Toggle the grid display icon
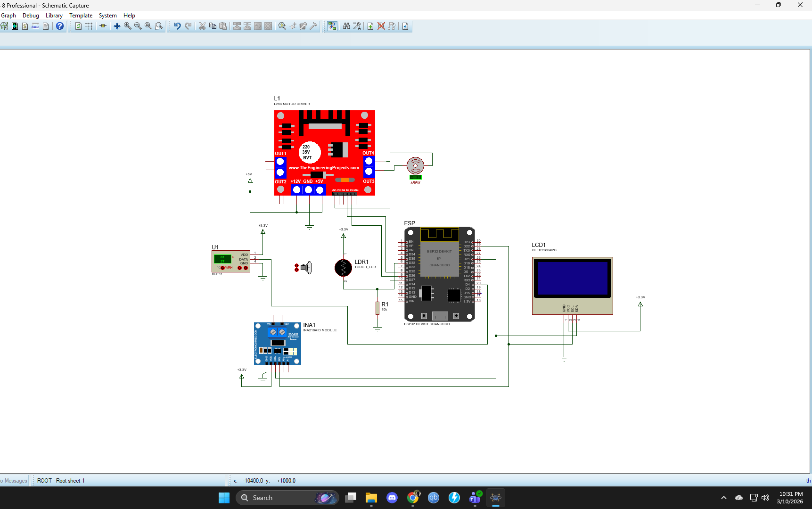The image size is (812, 509). 89,26
